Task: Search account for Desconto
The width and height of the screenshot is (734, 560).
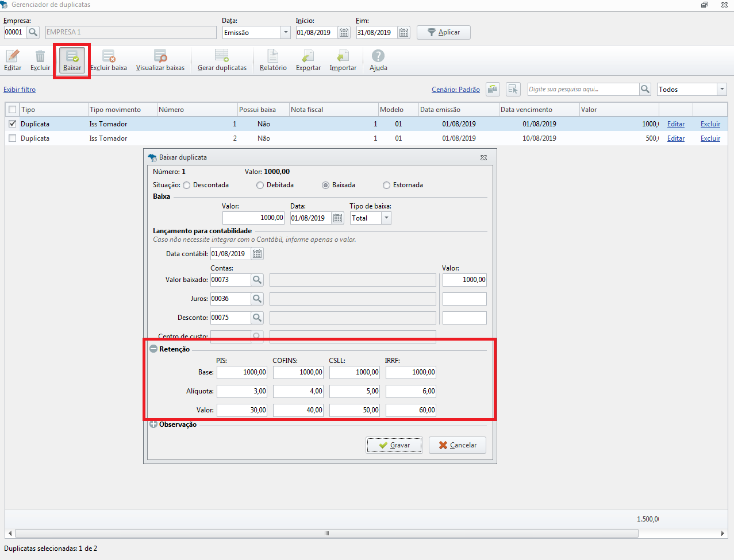Action: coord(258,318)
